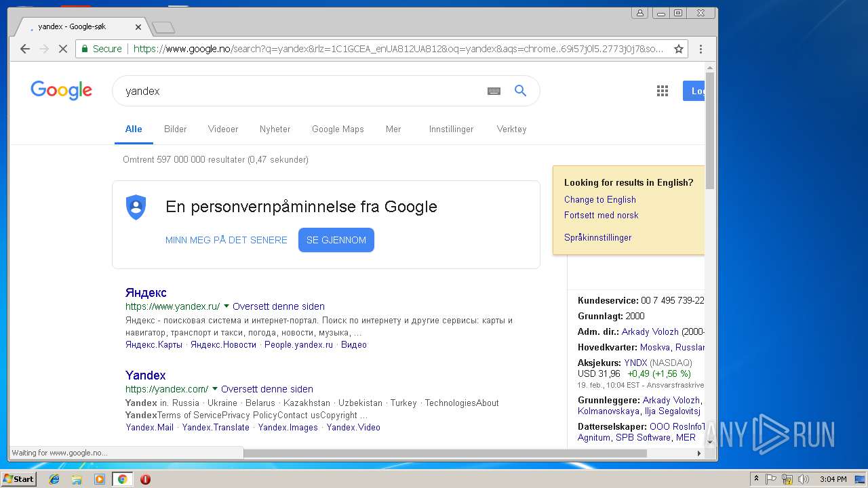Click Change to English link
The width and height of the screenshot is (868, 488).
pos(600,199)
